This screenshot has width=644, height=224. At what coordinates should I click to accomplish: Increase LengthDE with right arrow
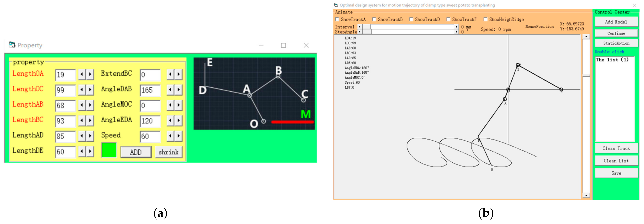pyautogui.click(x=90, y=151)
